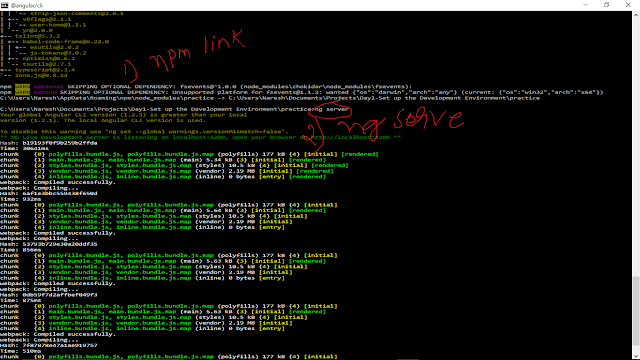Click the NG Live Development Server listening line
This screenshot has height=360, width=640.
pyautogui.click(x=200, y=138)
